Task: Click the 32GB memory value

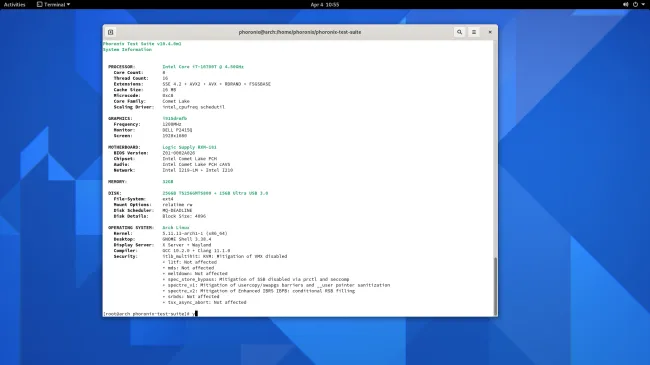Action: click(168, 182)
